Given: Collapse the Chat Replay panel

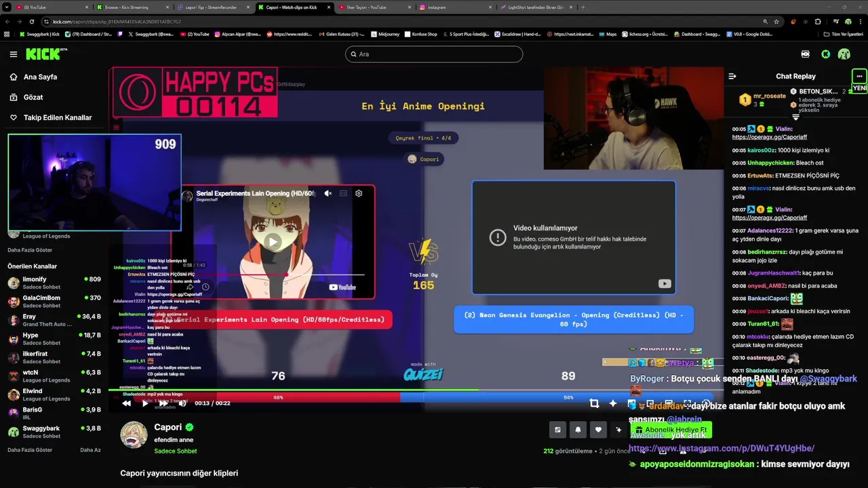Looking at the screenshot, I should pos(732,77).
